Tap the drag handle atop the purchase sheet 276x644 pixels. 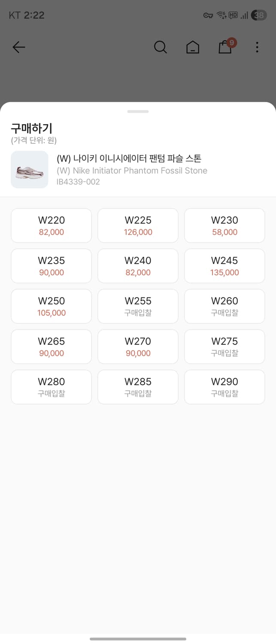click(x=137, y=111)
